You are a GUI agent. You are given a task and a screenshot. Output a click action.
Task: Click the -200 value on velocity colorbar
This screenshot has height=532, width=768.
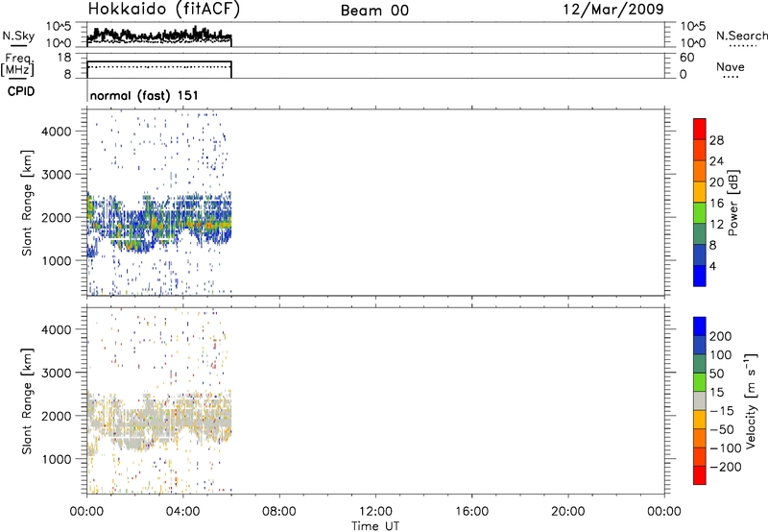pos(726,467)
